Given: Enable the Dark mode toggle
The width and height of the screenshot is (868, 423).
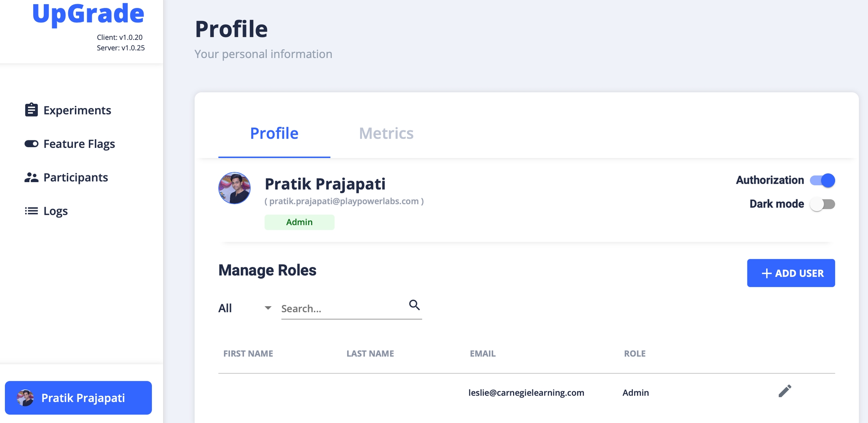Looking at the screenshot, I should (822, 204).
